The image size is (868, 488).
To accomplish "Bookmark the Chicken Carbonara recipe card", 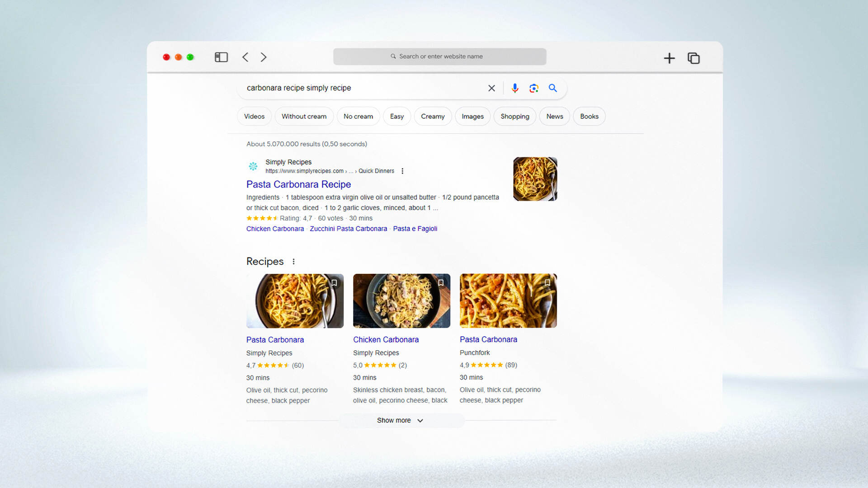I will (441, 283).
